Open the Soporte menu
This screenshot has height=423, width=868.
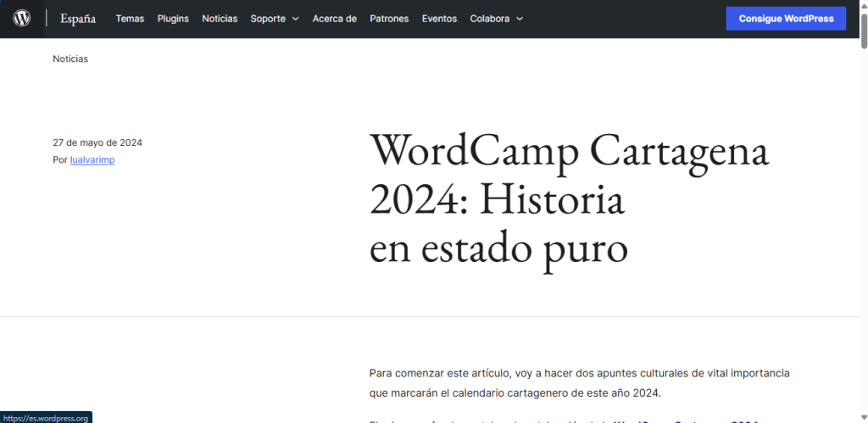tap(268, 19)
